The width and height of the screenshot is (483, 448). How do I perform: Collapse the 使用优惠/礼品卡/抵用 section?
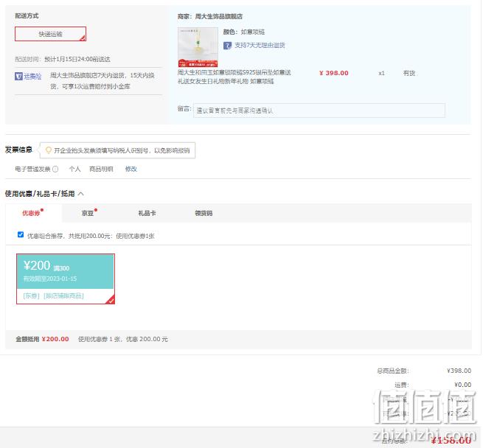point(81,194)
